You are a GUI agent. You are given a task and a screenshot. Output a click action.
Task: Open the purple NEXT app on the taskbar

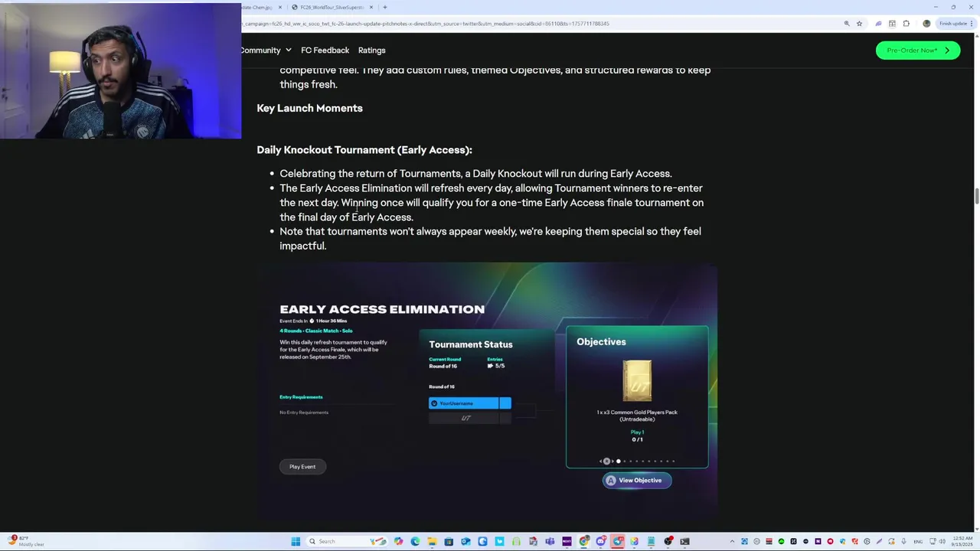[x=567, y=541]
